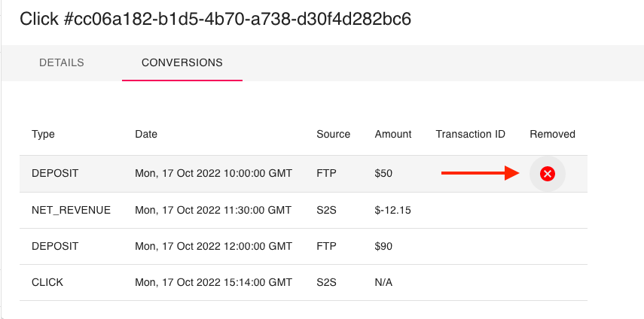
Task: Click the Date column header
Action: 146,134
